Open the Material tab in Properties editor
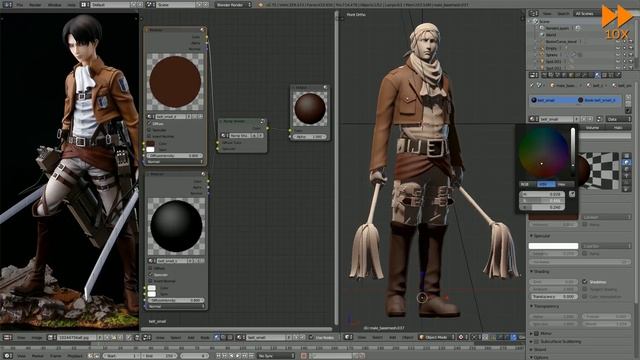The width and height of the screenshot is (640, 360). [x=598, y=75]
